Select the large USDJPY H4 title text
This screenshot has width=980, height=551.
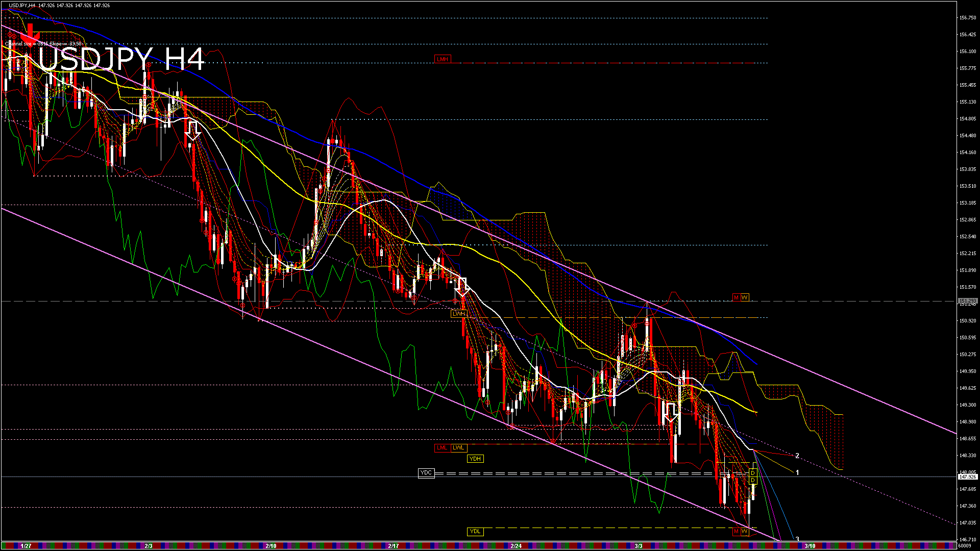click(121, 60)
